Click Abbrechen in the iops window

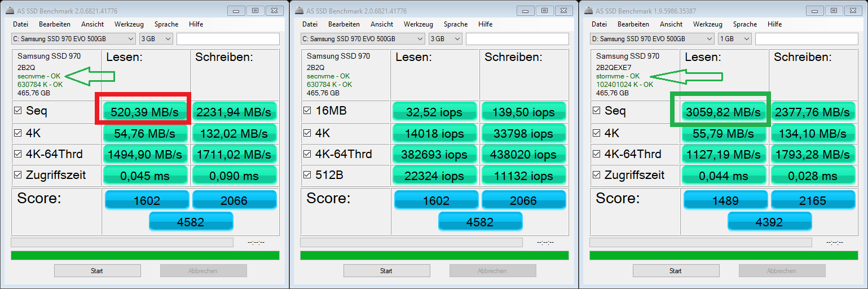tap(492, 271)
